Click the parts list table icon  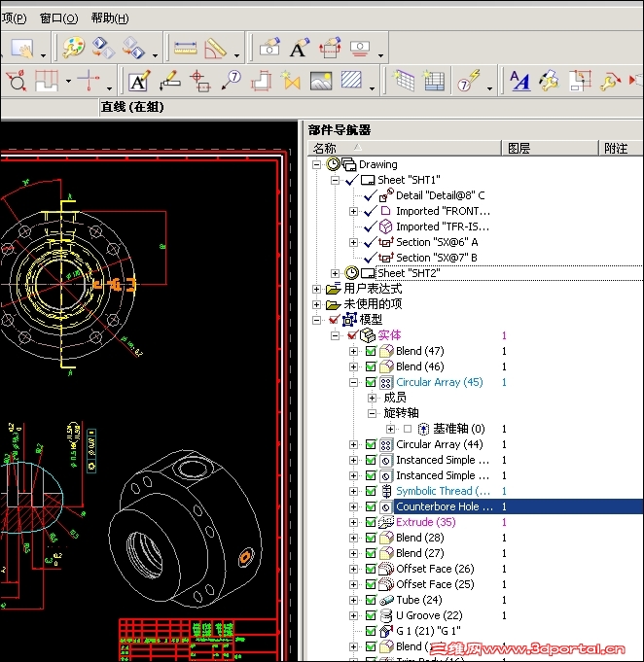(x=434, y=81)
